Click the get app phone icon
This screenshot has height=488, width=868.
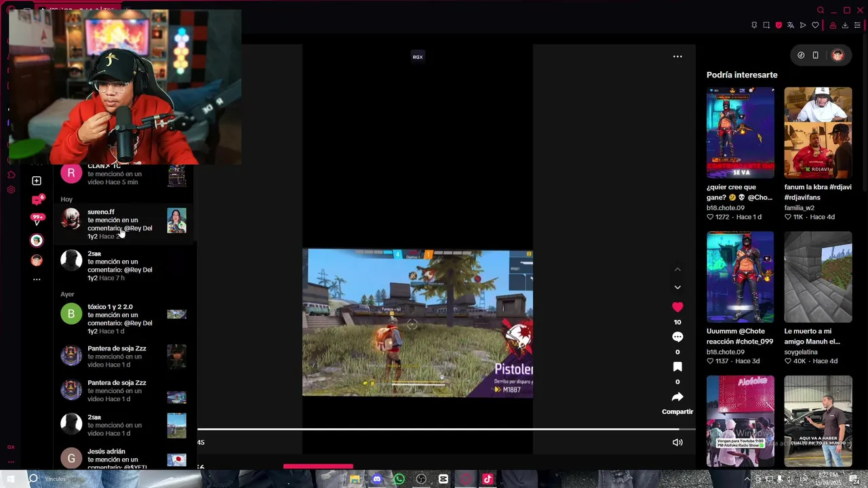pos(816,56)
